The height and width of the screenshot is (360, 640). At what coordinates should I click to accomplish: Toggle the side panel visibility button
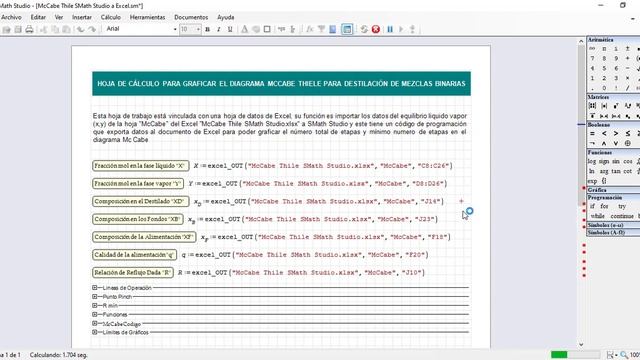point(347,29)
